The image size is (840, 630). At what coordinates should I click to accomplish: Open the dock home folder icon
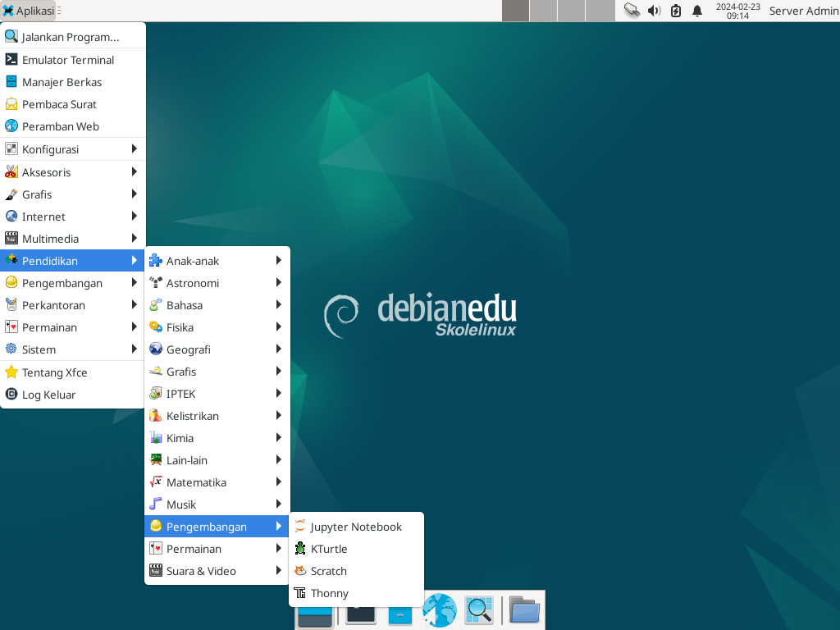click(x=524, y=609)
